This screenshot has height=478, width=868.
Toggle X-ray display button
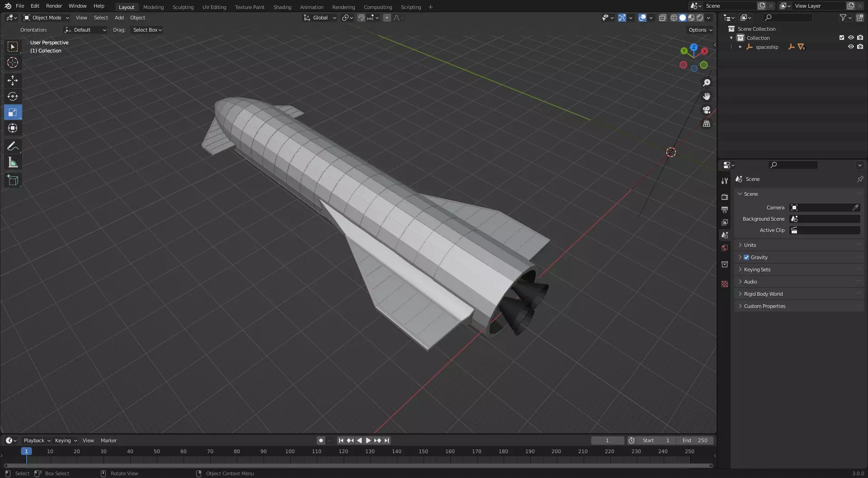(x=662, y=18)
